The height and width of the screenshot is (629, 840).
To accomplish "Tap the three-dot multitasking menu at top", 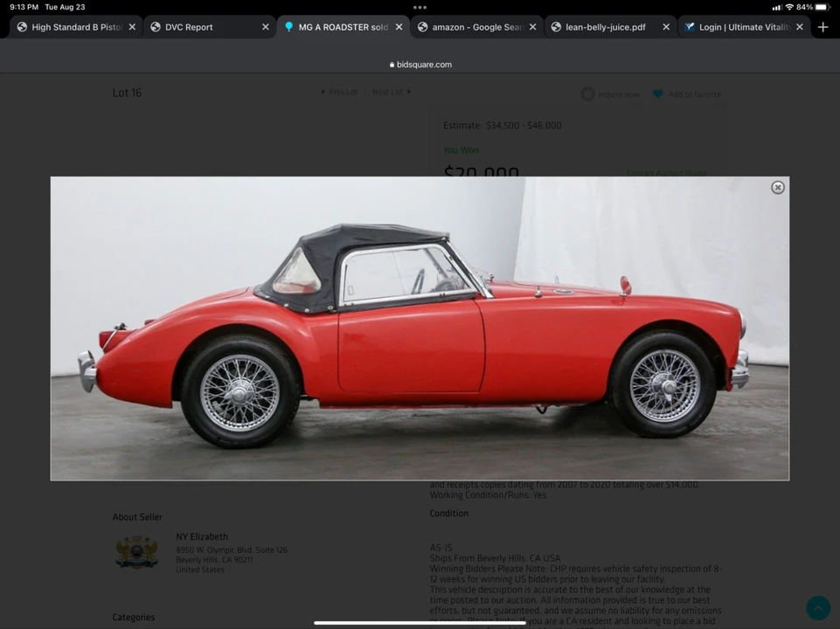I will click(420, 8).
